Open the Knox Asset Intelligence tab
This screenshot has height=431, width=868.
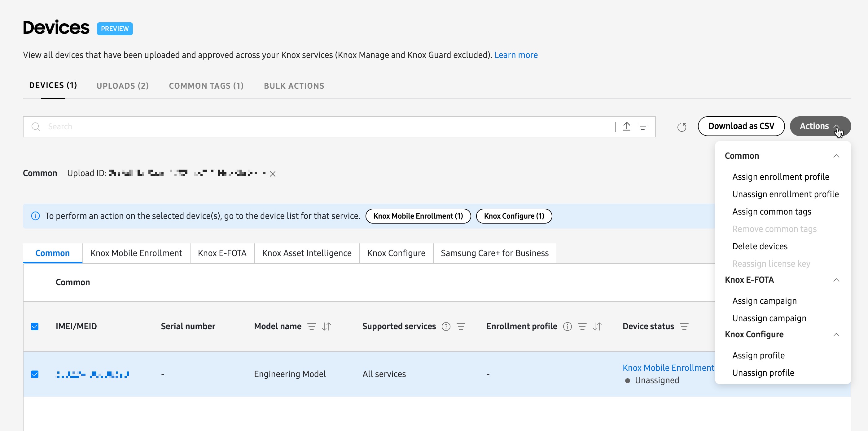click(307, 253)
